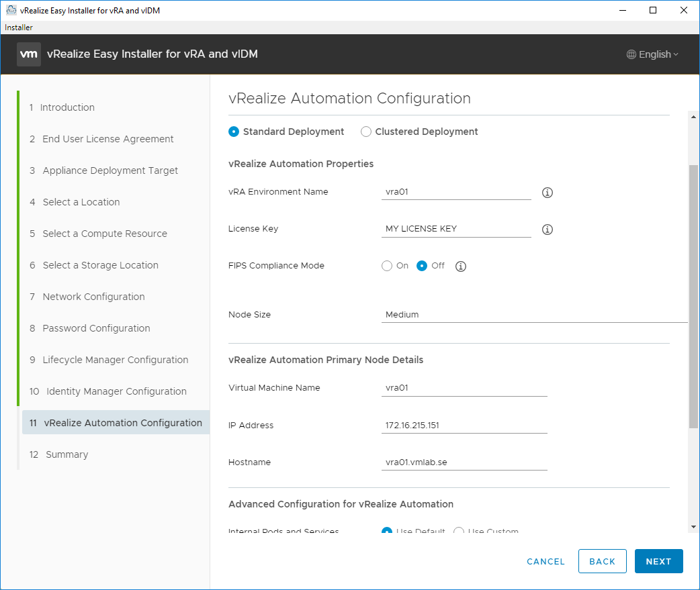
Task: Go to step 5 Select a Compute Resource
Action: pos(98,234)
